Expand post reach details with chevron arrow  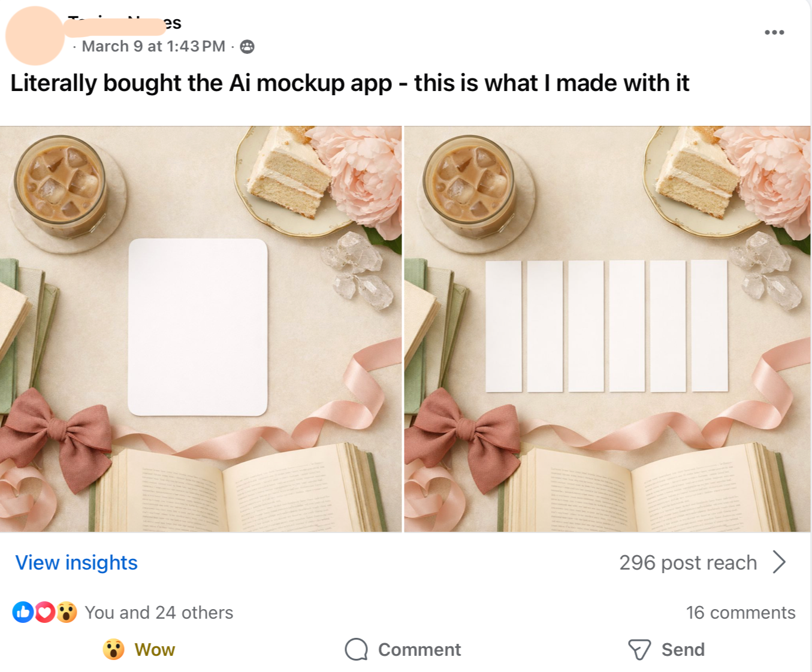(x=779, y=562)
